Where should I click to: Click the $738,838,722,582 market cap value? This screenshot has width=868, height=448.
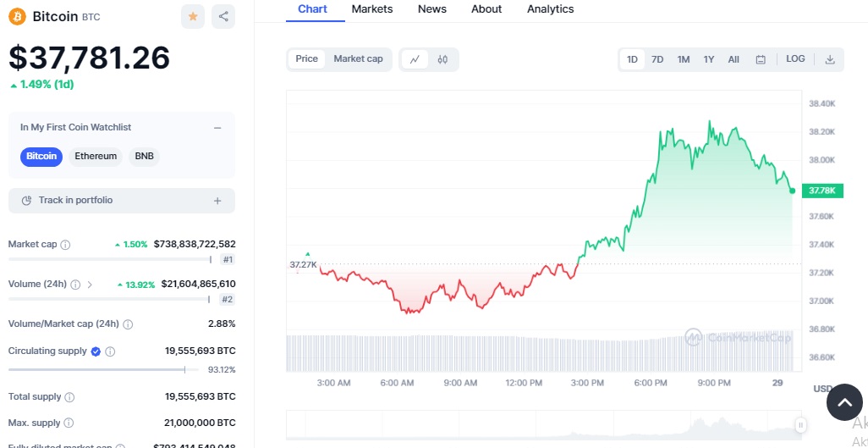click(x=195, y=244)
